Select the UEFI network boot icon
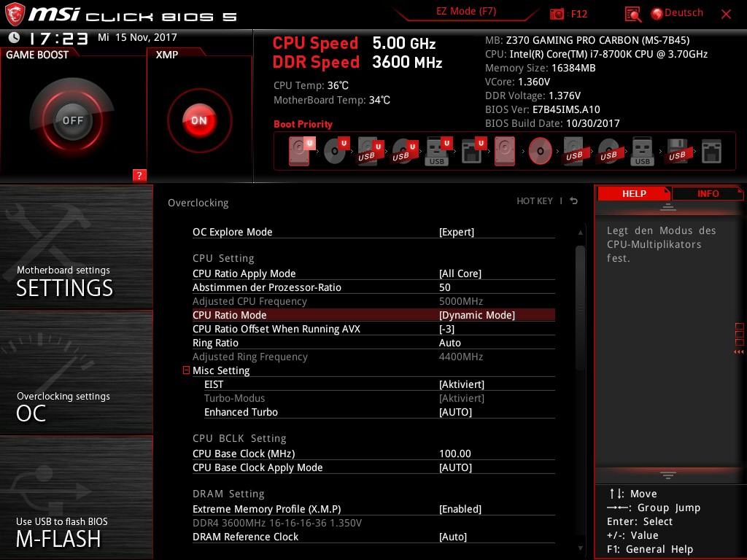Screen dimensions: 747x560 pyautogui.click(x=473, y=151)
